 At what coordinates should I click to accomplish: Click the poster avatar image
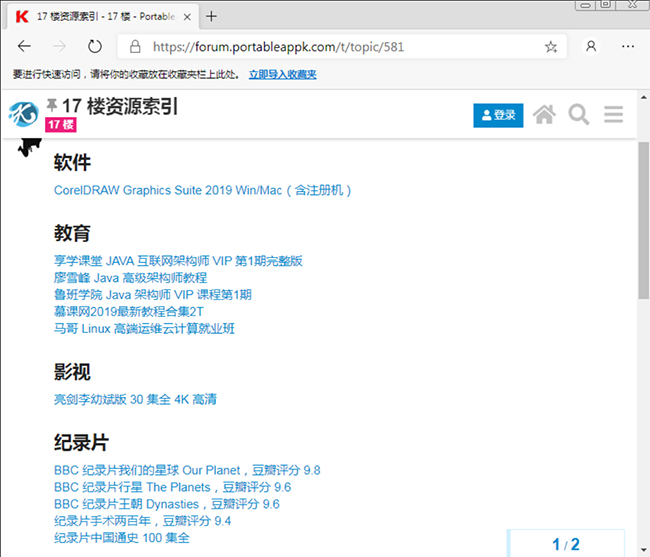coord(29,148)
